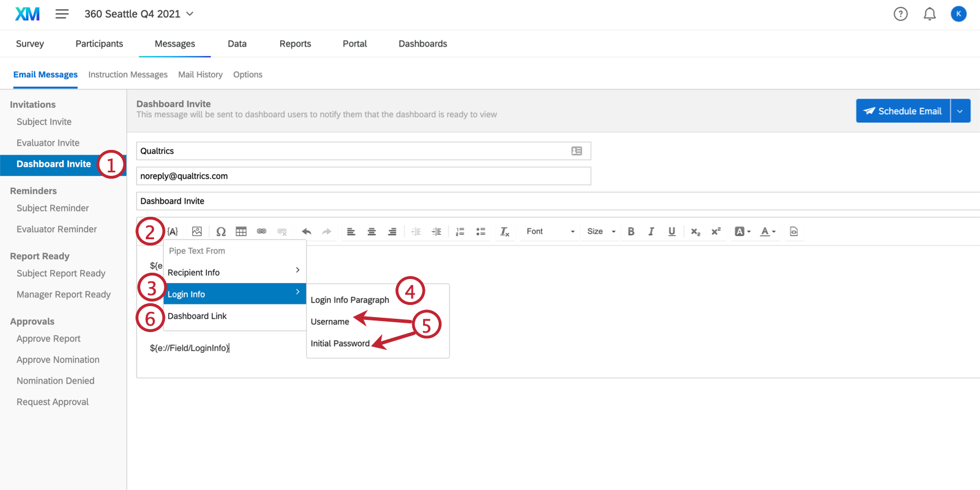Insert an image into the message
The width and height of the screenshot is (980, 490).
pyautogui.click(x=197, y=232)
